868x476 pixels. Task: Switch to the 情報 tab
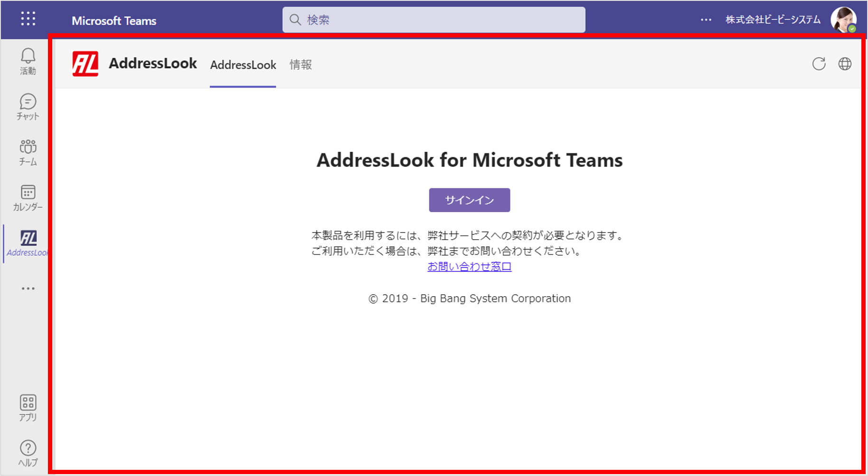301,65
